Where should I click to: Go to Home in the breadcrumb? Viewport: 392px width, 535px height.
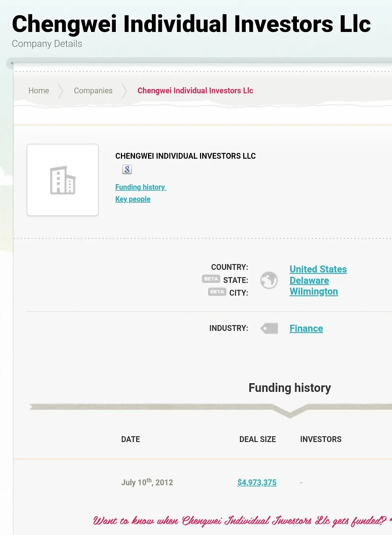[x=39, y=91]
